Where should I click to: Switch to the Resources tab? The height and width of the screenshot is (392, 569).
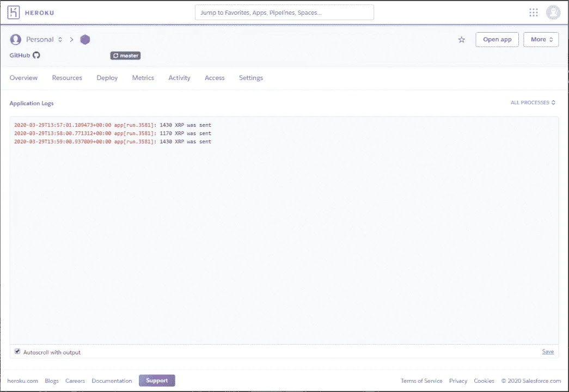[x=67, y=78]
